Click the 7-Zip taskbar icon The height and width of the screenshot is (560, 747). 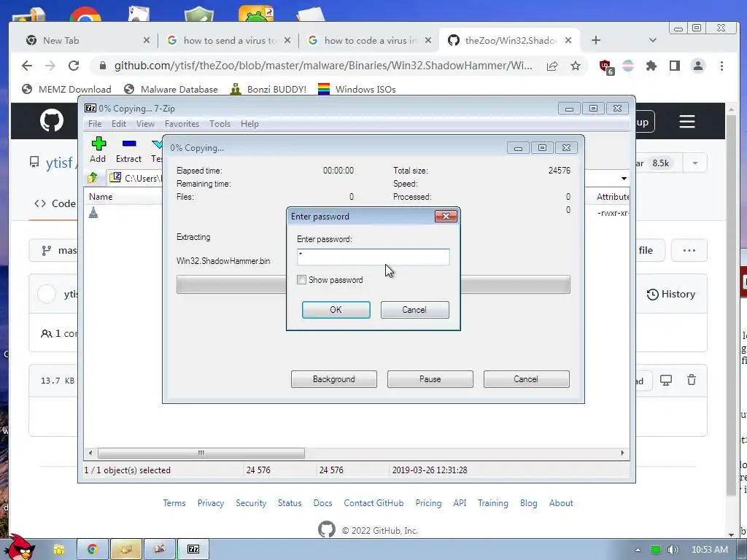click(x=193, y=549)
